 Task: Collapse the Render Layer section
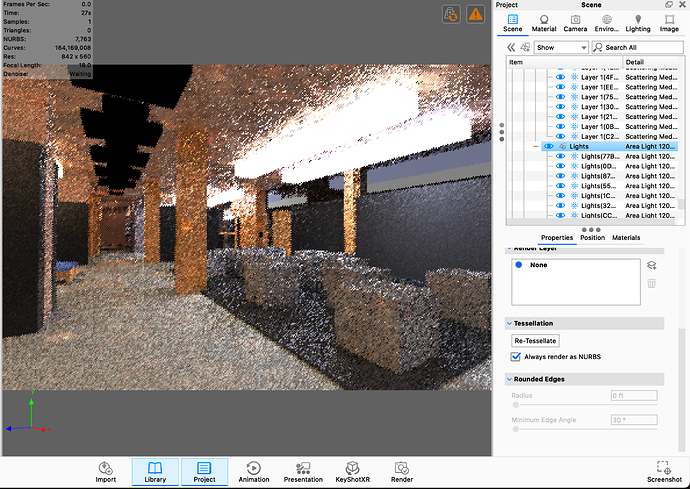[x=510, y=249]
